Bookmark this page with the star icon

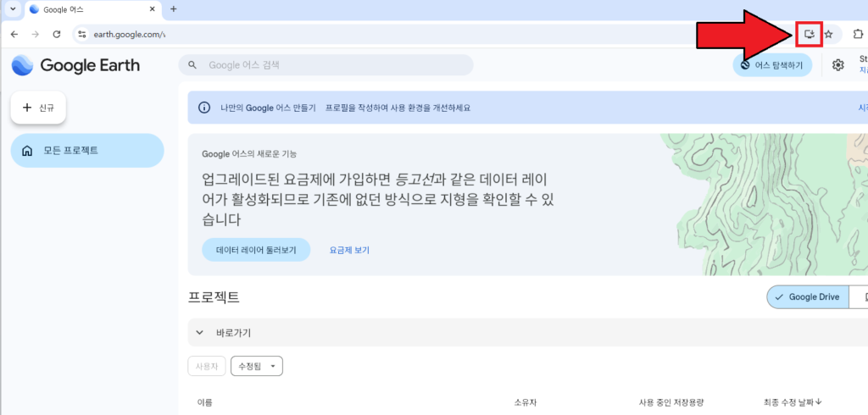829,34
